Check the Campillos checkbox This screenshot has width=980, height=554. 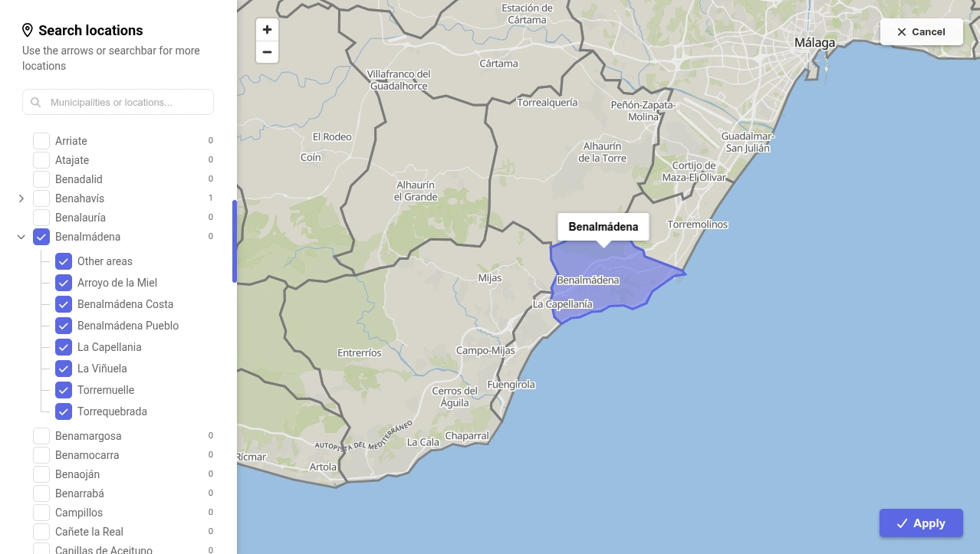[x=41, y=513]
